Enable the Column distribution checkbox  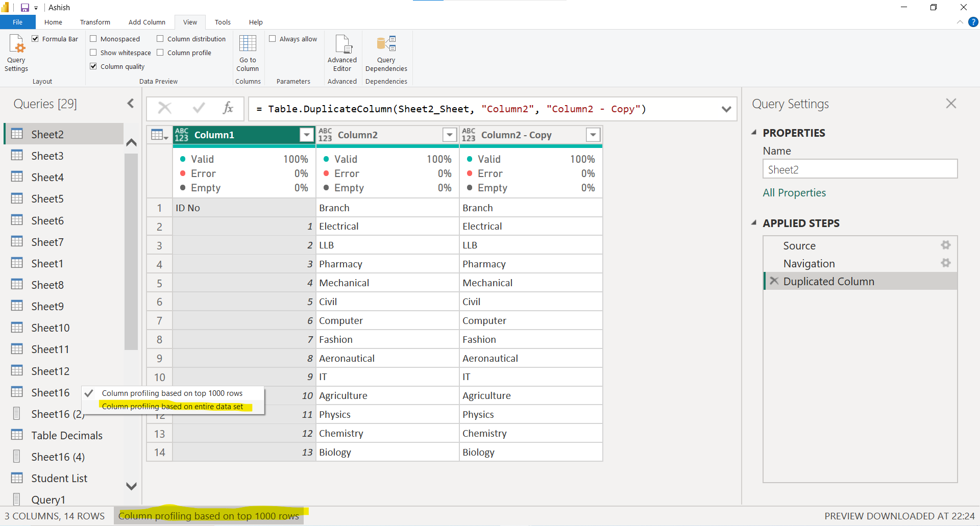pos(160,38)
